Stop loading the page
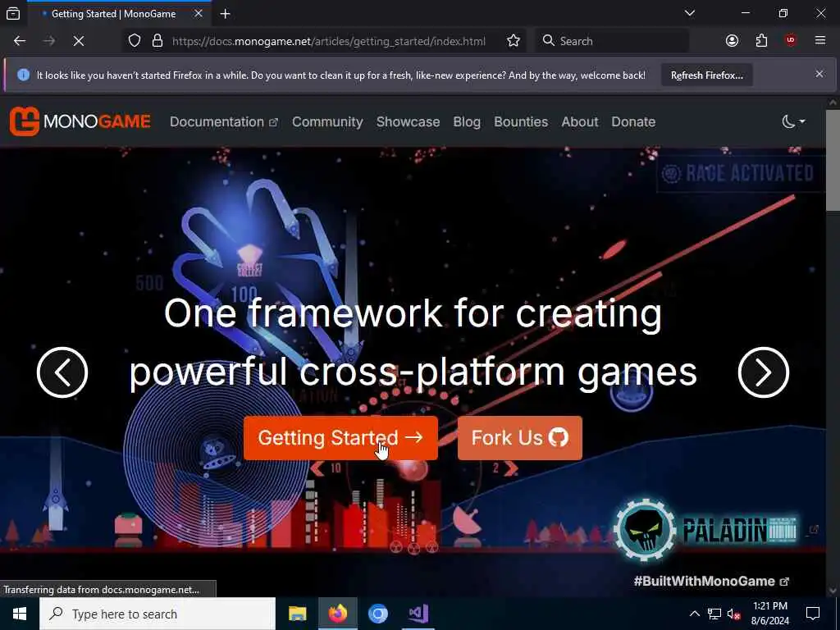This screenshot has width=840, height=630. (78, 41)
